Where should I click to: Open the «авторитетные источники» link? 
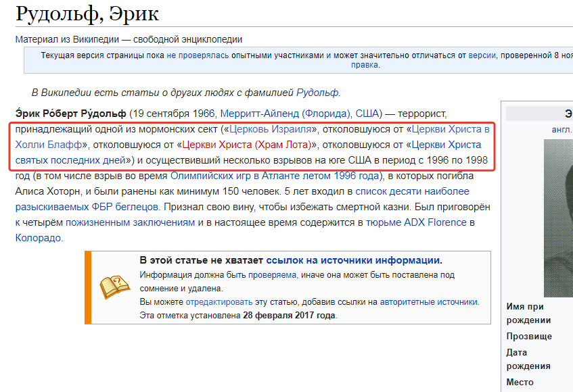[429, 302]
